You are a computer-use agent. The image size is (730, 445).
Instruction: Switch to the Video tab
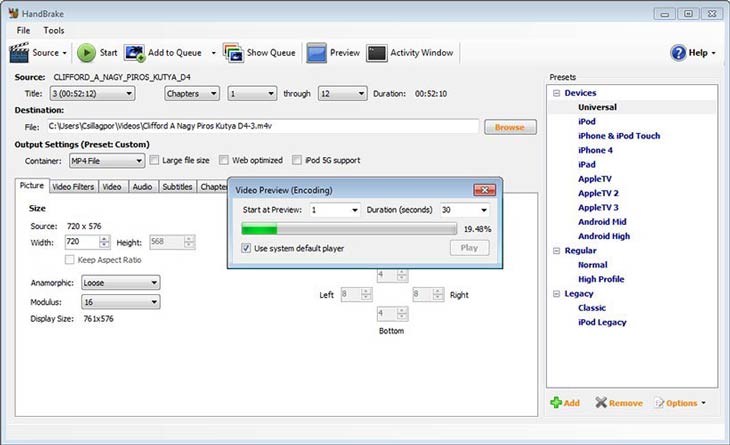tap(112, 187)
